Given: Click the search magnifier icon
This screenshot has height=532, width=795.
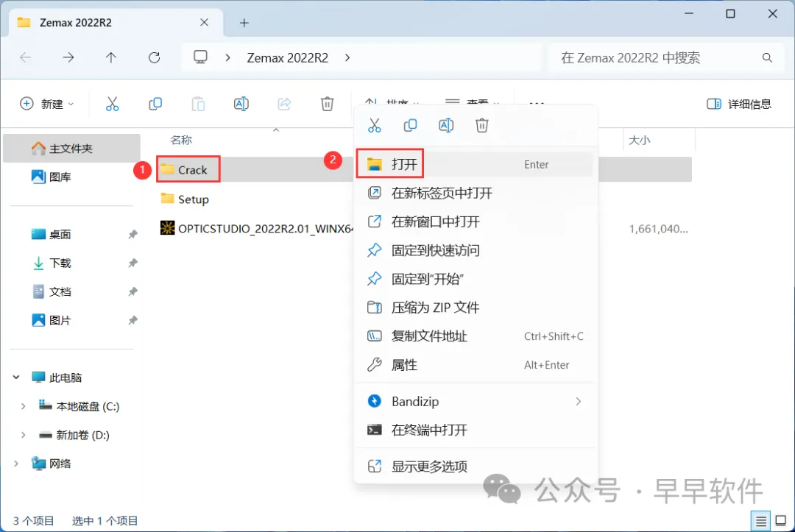Looking at the screenshot, I should tap(767, 57).
